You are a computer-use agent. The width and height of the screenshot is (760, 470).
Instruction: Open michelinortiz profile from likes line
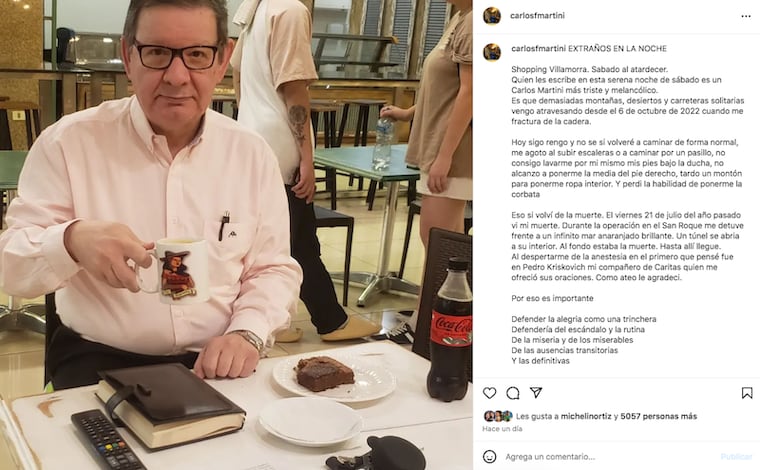pyautogui.click(x=586, y=416)
